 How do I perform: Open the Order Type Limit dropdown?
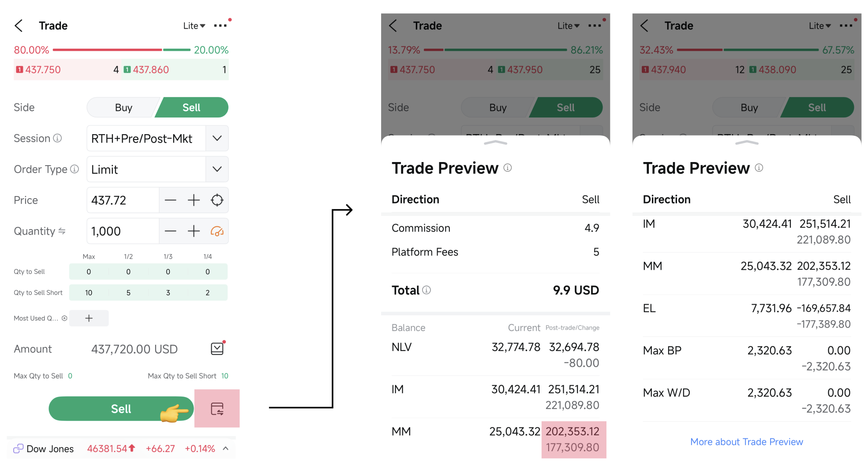217,169
